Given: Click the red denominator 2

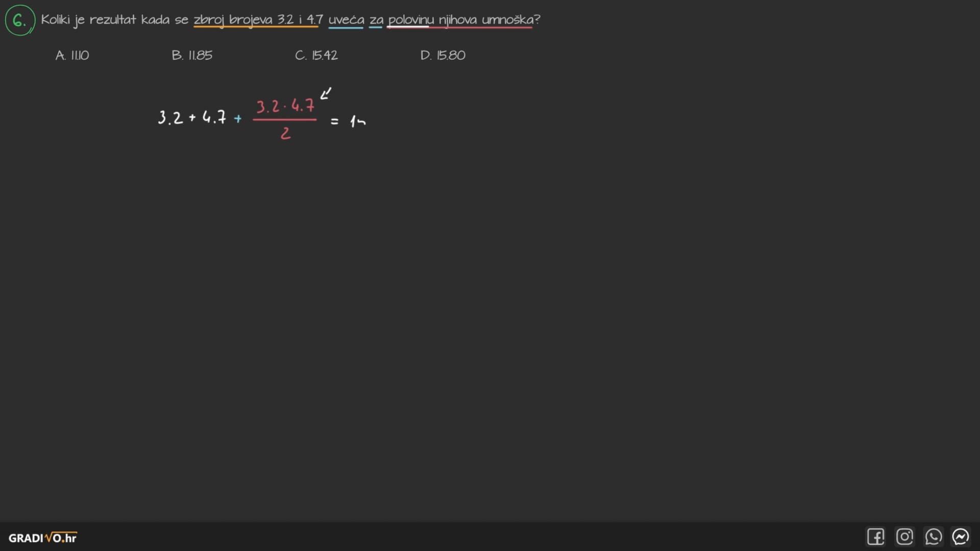Looking at the screenshot, I should (x=285, y=133).
